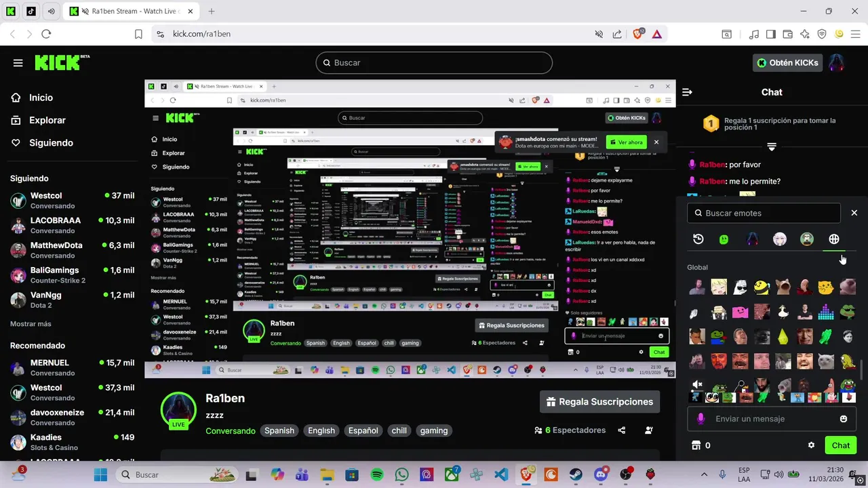Screen dimensions: 868x488
Task: Select the yellow bee emote
Action: (x=762, y=287)
